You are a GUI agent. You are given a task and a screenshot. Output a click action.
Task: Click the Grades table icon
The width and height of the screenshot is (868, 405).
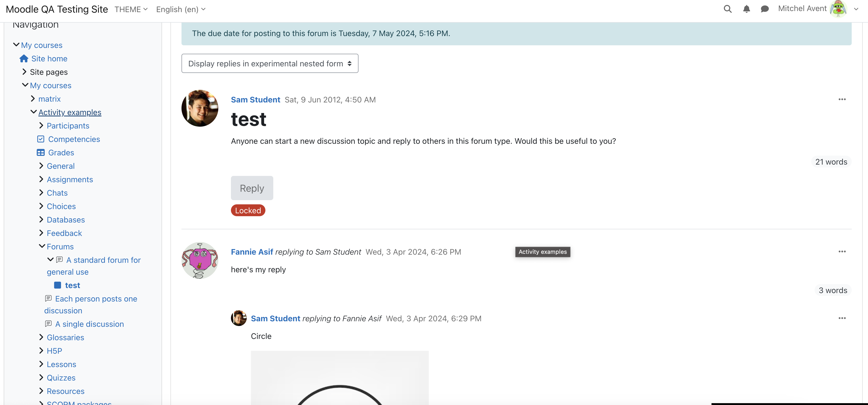tap(41, 153)
